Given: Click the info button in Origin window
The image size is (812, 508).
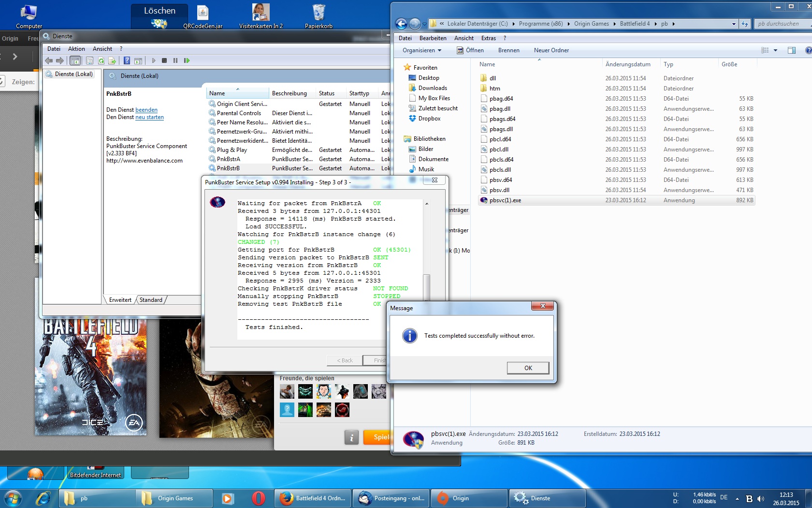Looking at the screenshot, I should pyautogui.click(x=351, y=437).
